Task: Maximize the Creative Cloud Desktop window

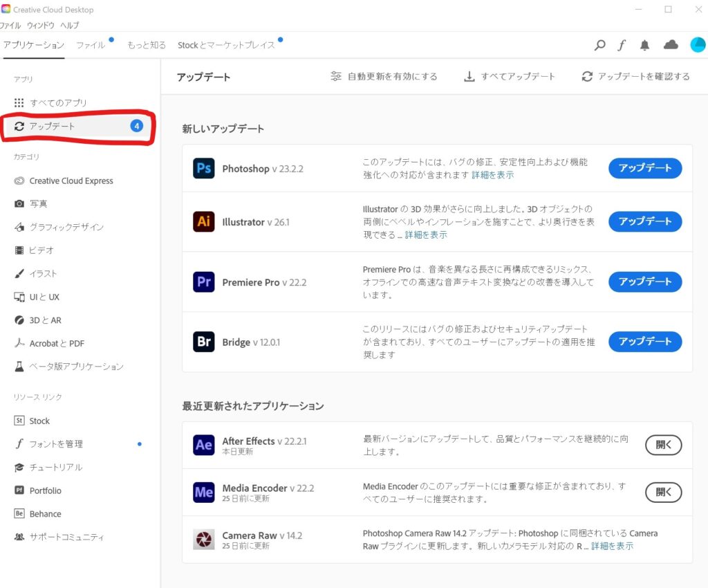Action: 669,9
